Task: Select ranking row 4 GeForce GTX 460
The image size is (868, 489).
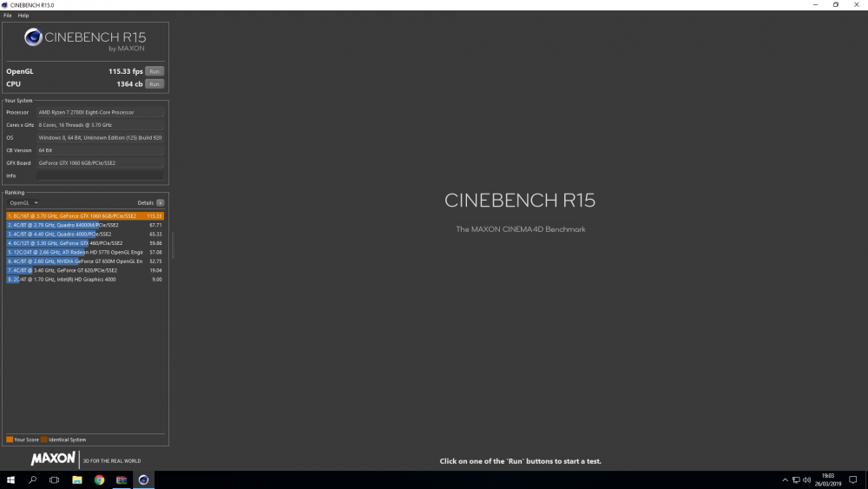Action: tap(85, 243)
